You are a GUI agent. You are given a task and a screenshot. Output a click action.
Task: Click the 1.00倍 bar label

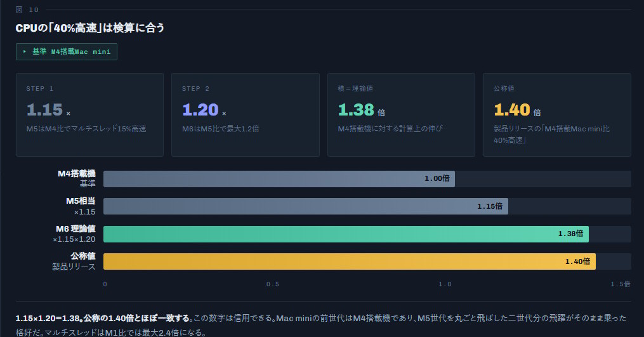point(437,178)
